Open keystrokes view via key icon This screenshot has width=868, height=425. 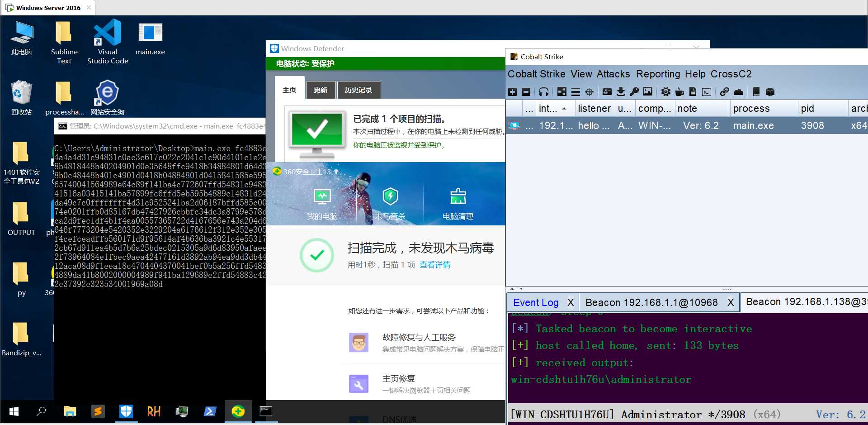click(x=634, y=92)
